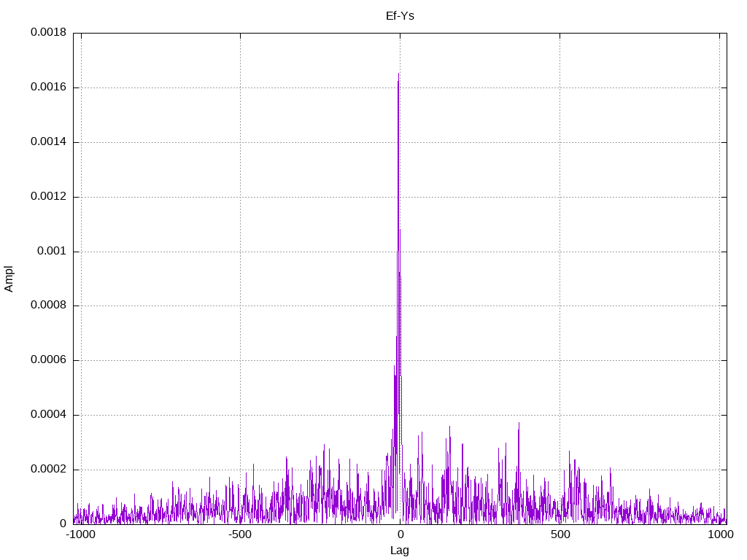The image size is (747, 560).
Task: Click y-axis tick label 0.0012
Action: tap(49, 196)
